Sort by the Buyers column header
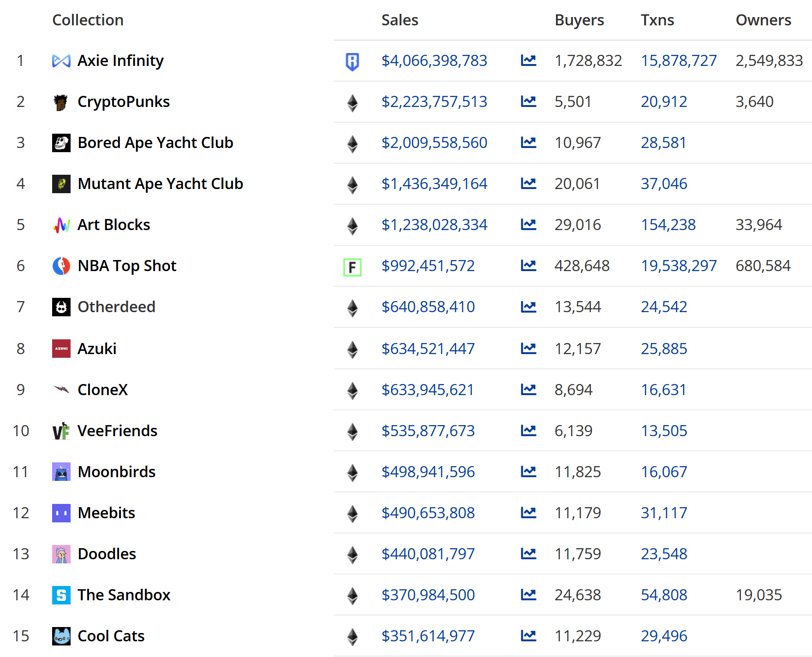 click(579, 20)
